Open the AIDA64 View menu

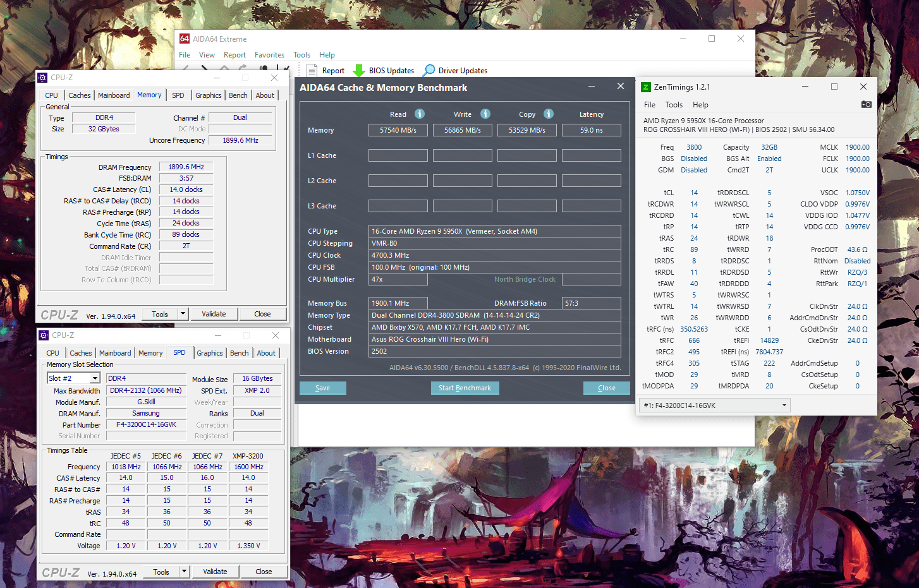tap(207, 55)
